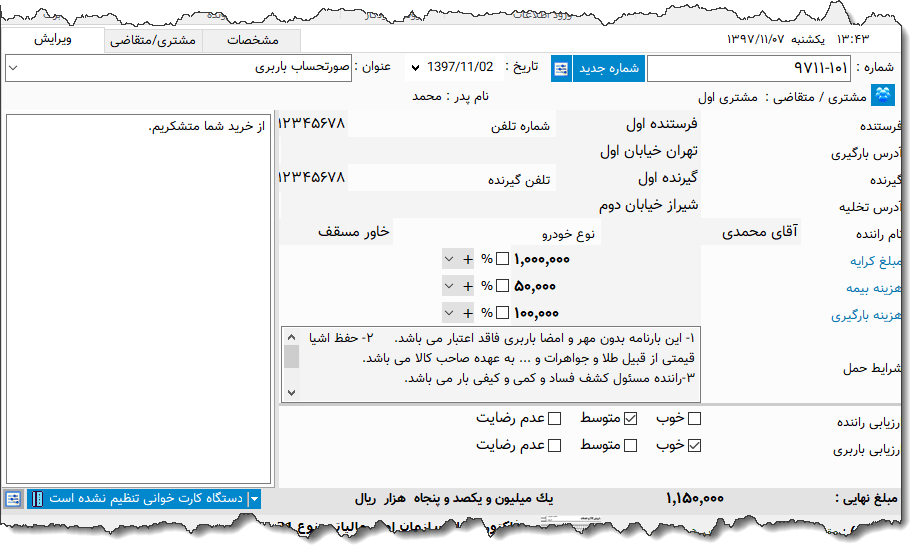Click the fare amount 1,000,000 field
The image size is (911, 545).
(x=605, y=259)
